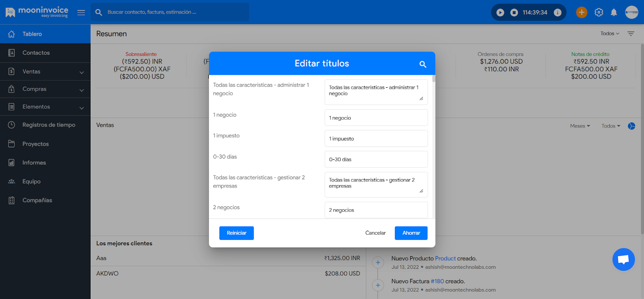Edit the '0-30 días' title field
Viewport: 644px width, 299px height.
click(376, 159)
